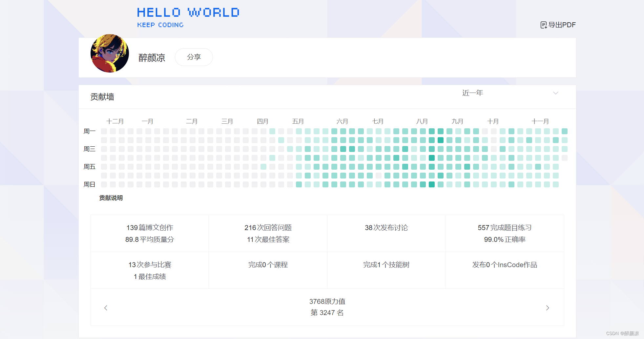Viewport: 644px width, 339px height.
Task: Click the 醉颜凉 username
Action: 152,58
